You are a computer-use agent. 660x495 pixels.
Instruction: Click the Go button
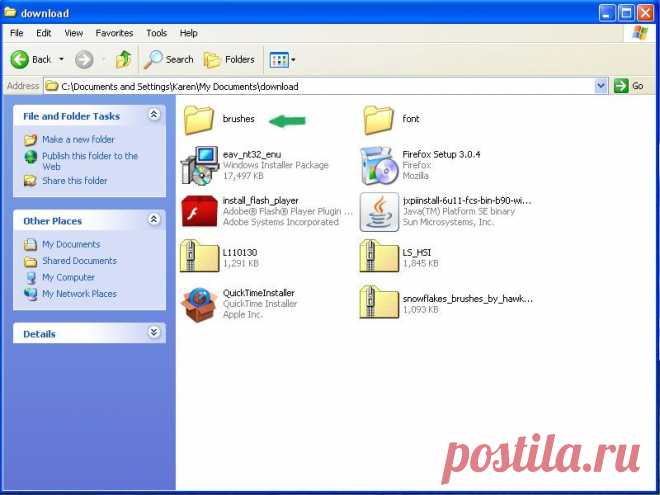click(x=629, y=86)
